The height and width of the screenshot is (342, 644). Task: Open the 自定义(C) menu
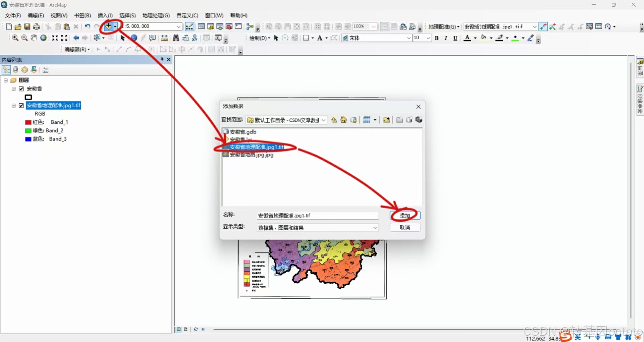(x=187, y=15)
